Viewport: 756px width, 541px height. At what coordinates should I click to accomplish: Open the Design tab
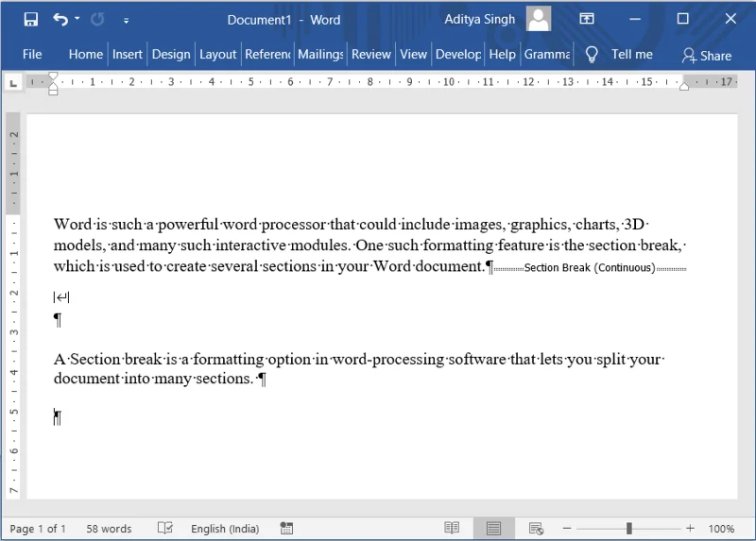point(171,54)
